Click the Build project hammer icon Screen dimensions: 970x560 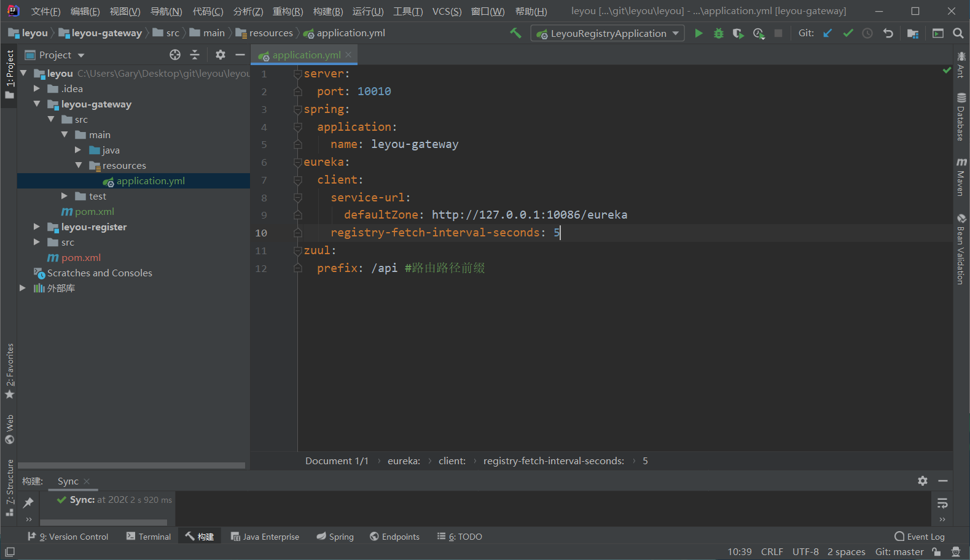(x=515, y=33)
